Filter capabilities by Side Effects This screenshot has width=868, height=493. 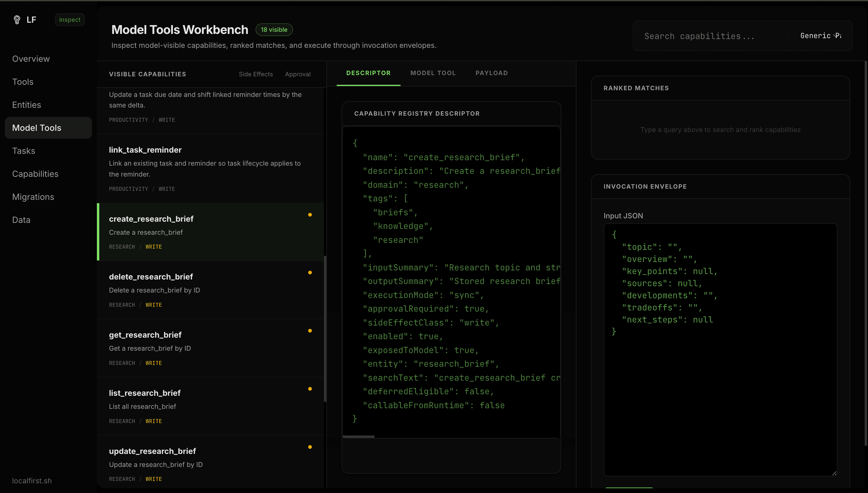click(256, 74)
